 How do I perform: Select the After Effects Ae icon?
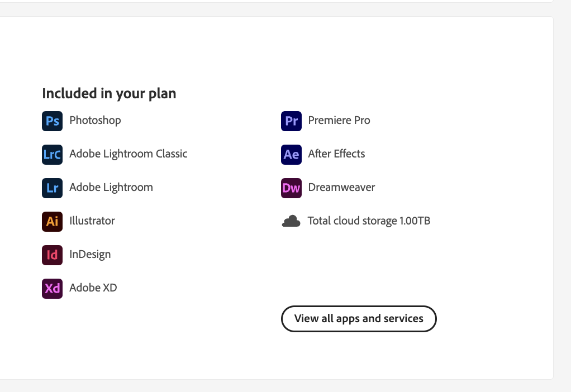coord(291,154)
